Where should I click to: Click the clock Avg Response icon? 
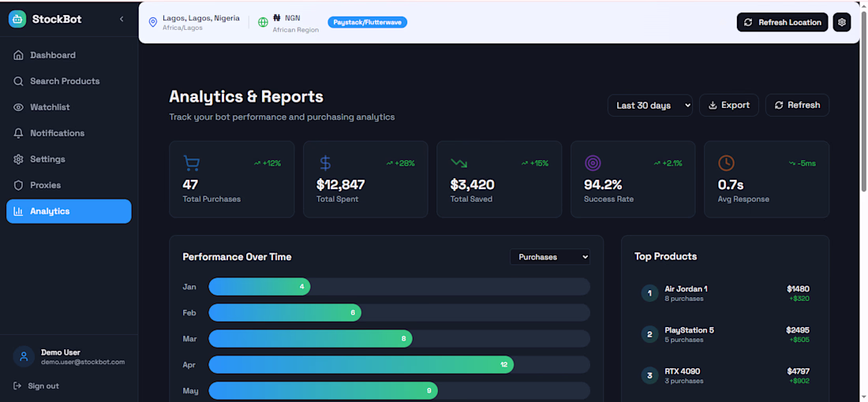[726, 163]
